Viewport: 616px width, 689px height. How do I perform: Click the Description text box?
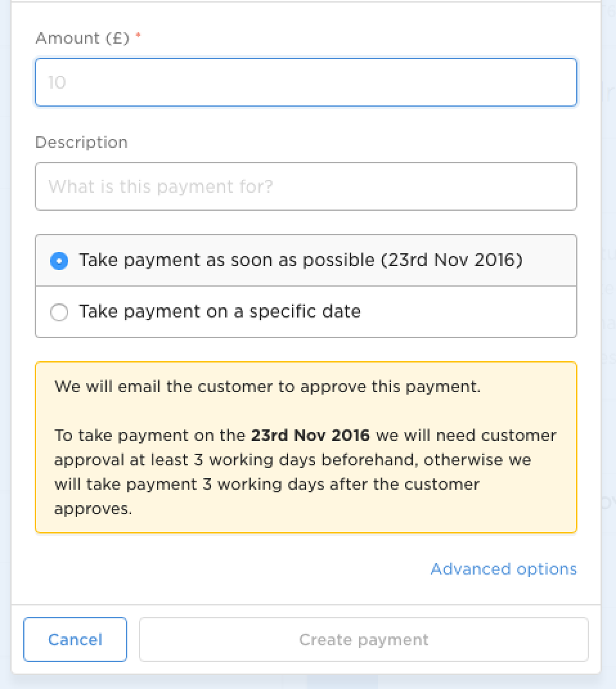[x=305, y=186]
